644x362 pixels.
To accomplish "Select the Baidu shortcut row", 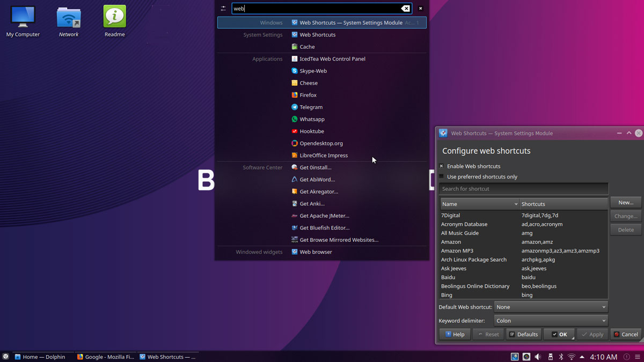I will (524, 277).
